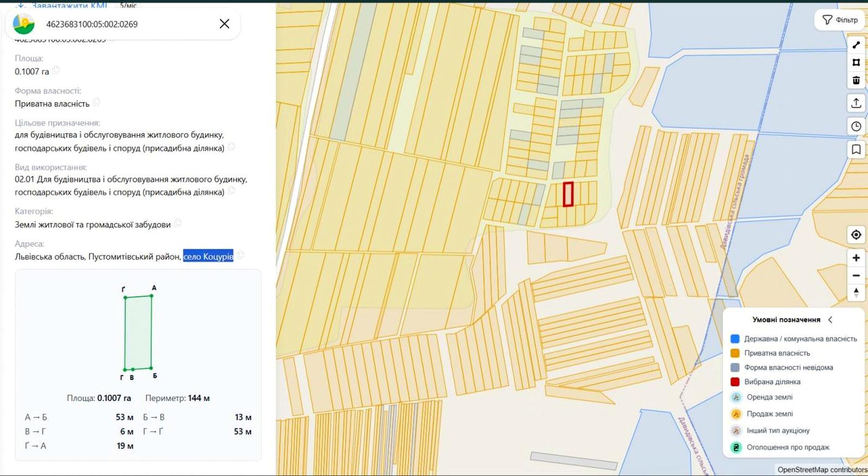Image resolution: width=868 pixels, height=476 pixels.
Task: Click the share export map icon
Action: 856,103
